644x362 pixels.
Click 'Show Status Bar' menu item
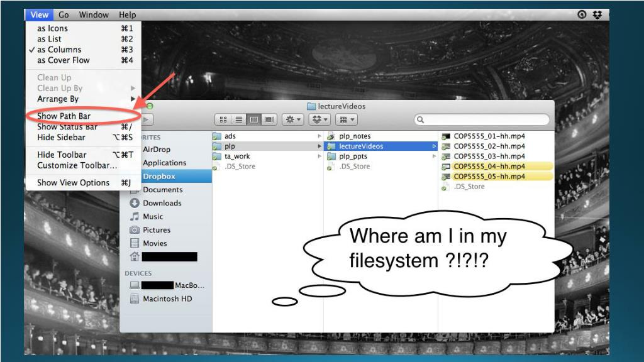84,127
